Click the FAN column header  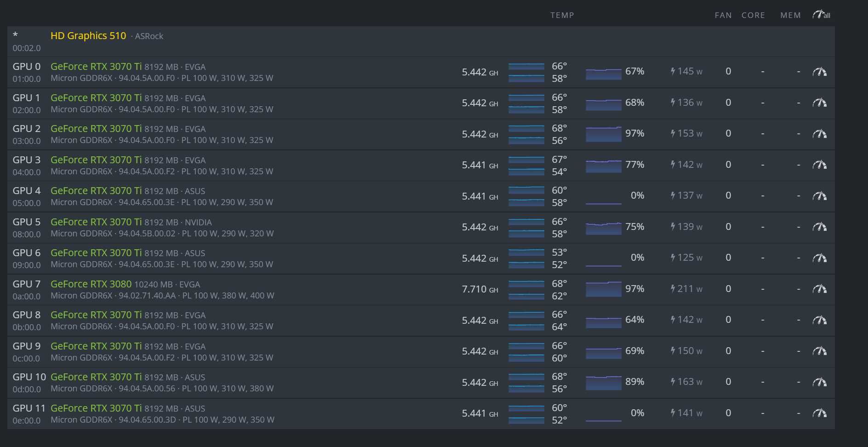tap(723, 15)
